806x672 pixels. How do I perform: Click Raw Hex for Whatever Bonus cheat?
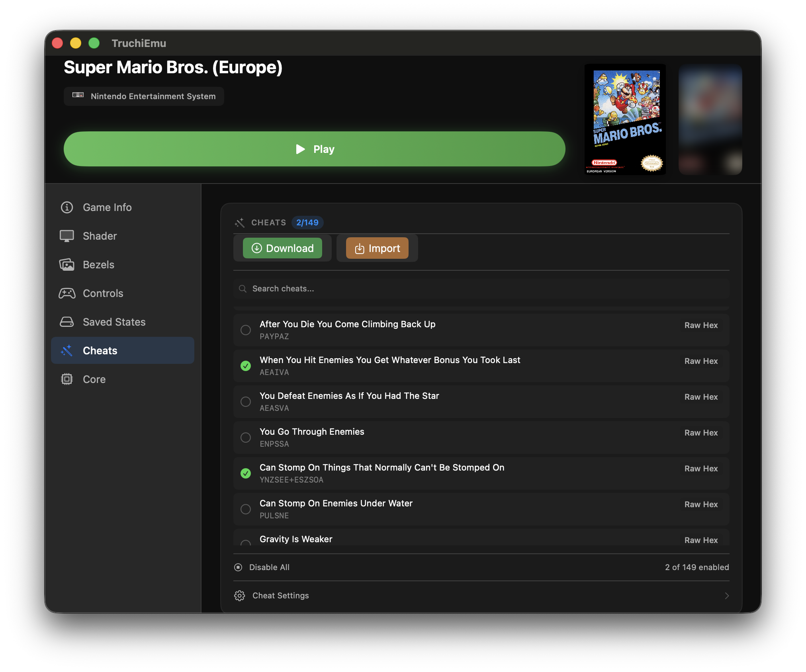click(x=701, y=361)
